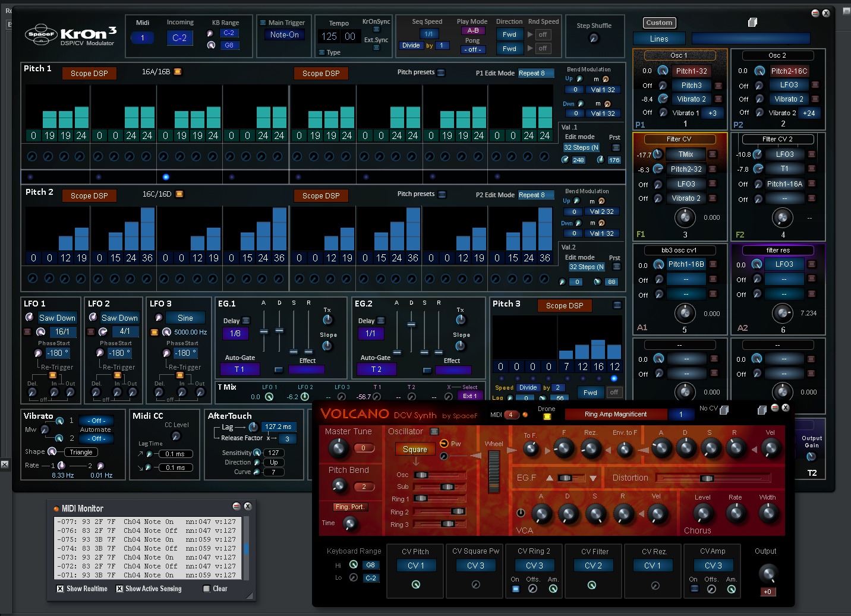Open the Filter CV 2 module header

click(777, 139)
